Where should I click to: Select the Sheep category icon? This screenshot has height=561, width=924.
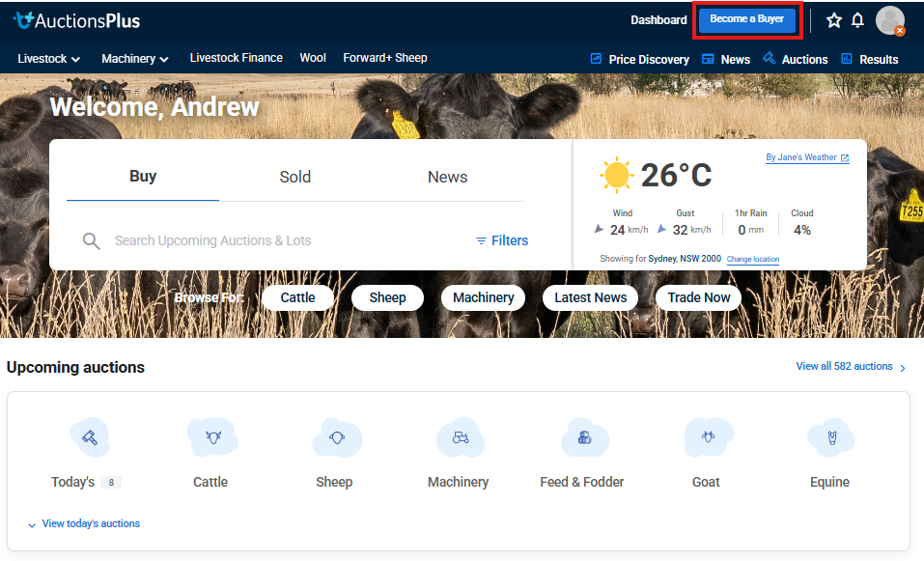[336, 437]
